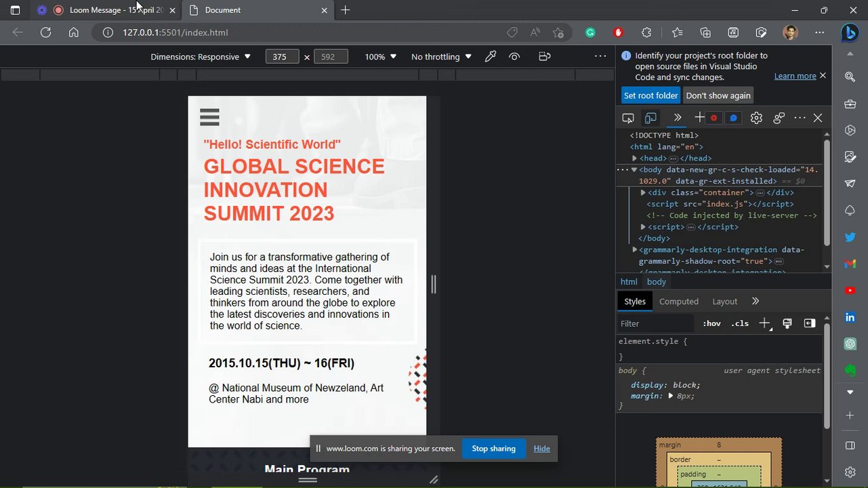This screenshot has height=488, width=868.
Task: Close the Loom Message tab
Action: 172,10
